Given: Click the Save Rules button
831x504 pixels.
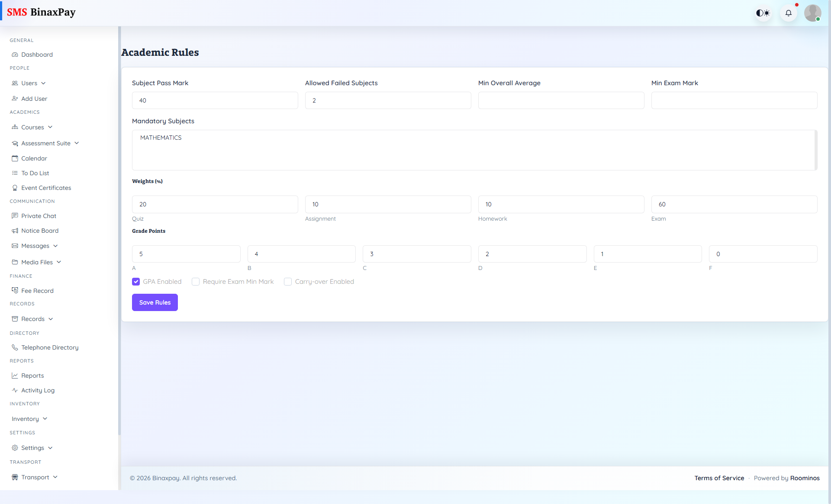Looking at the screenshot, I should click(x=155, y=302).
